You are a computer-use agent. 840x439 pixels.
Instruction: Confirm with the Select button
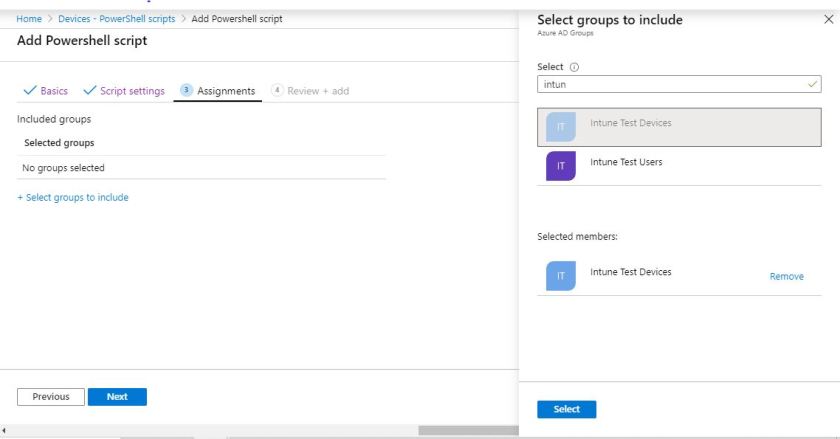tap(566, 409)
